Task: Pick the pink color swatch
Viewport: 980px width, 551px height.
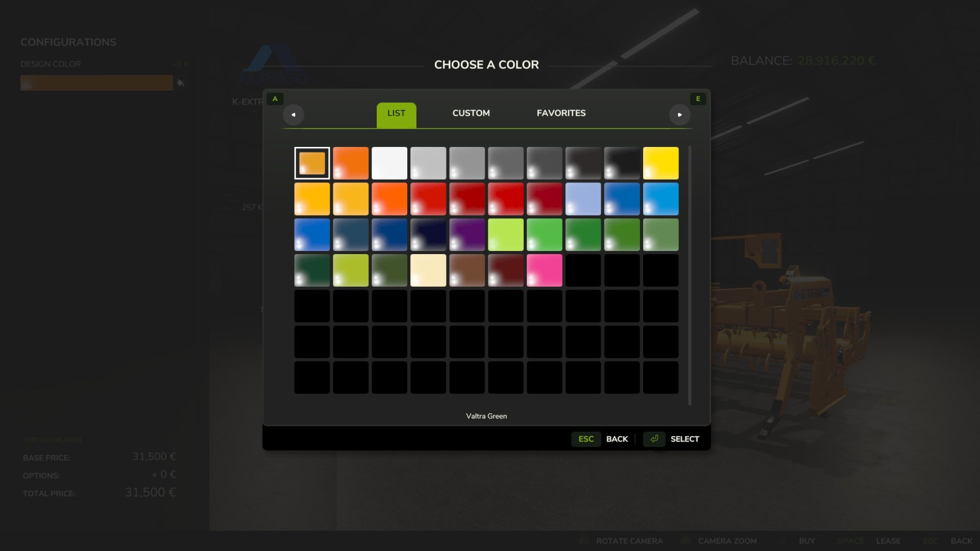Action: pyautogui.click(x=544, y=270)
